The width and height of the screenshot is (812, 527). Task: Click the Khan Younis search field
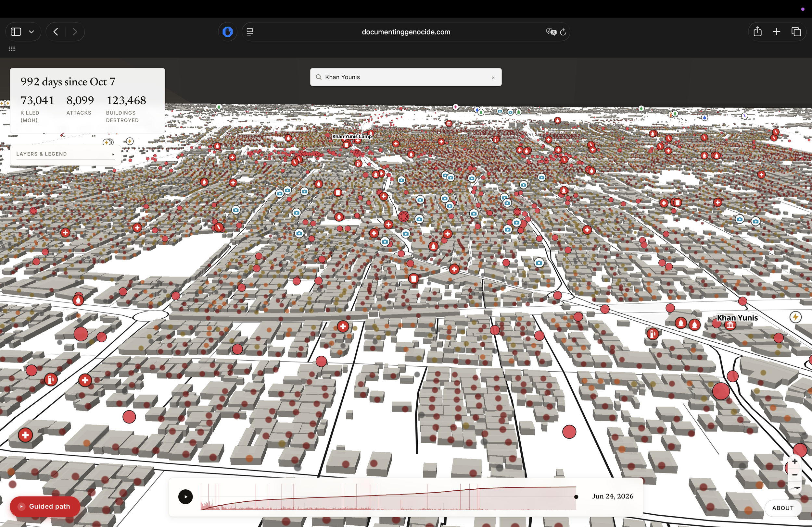coord(406,77)
